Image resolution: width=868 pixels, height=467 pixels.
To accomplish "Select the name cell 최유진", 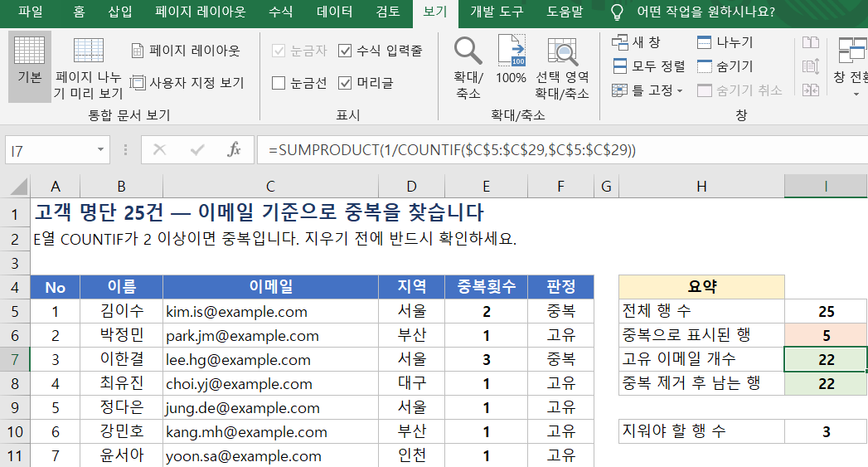I will (x=121, y=383).
